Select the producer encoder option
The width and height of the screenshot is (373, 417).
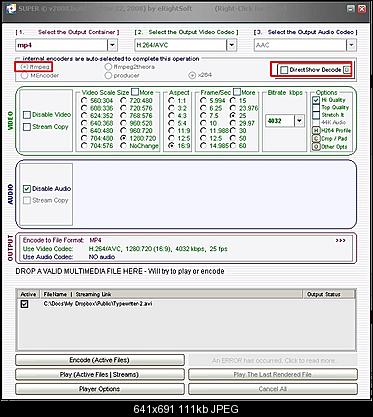tap(108, 76)
